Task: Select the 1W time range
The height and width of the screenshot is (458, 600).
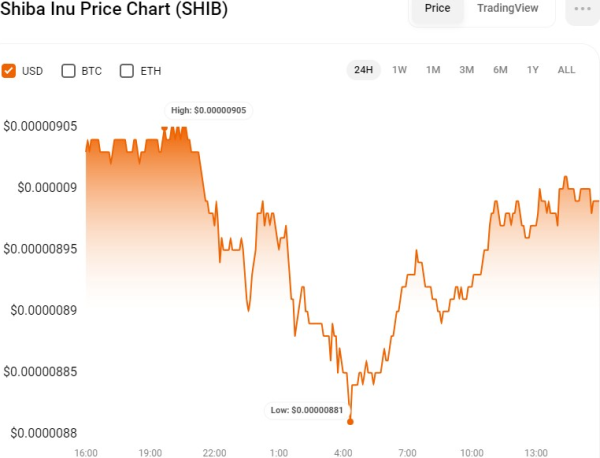Action: click(400, 70)
